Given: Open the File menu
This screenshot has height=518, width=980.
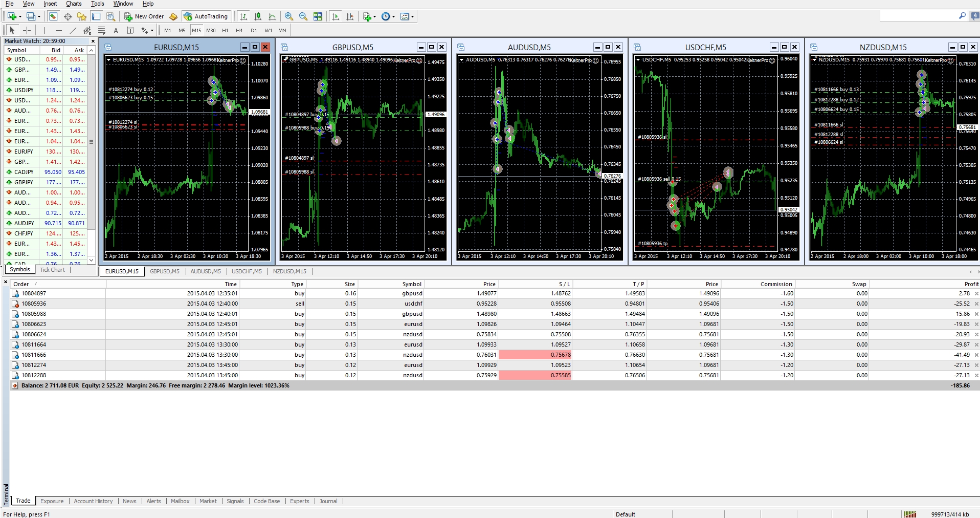Looking at the screenshot, I should coord(9,4).
